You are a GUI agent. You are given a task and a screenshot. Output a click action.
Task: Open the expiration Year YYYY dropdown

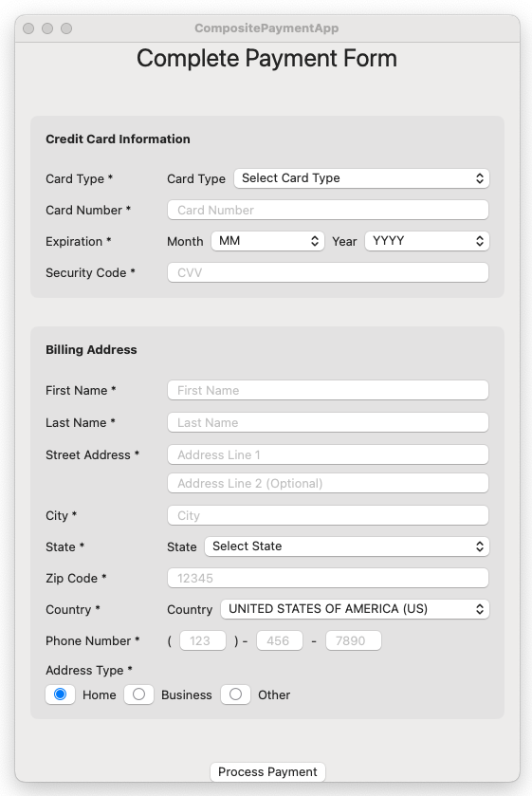pyautogui.click(x=427, y=241)
